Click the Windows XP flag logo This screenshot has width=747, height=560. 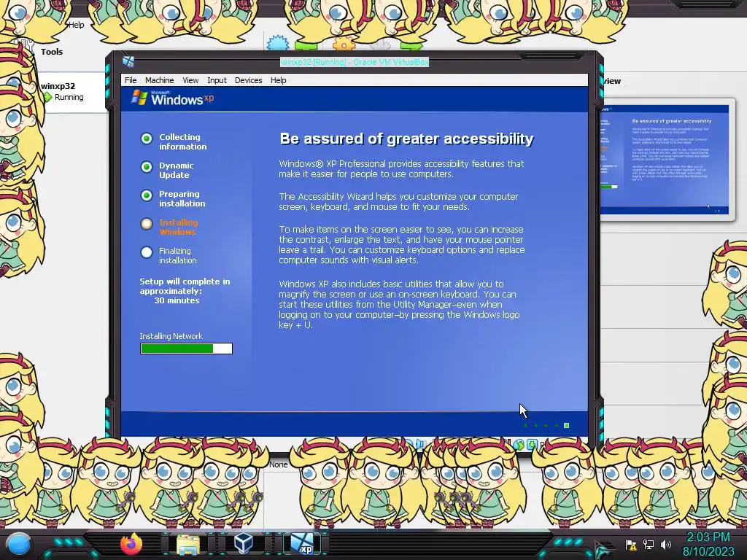click(139, 97)
